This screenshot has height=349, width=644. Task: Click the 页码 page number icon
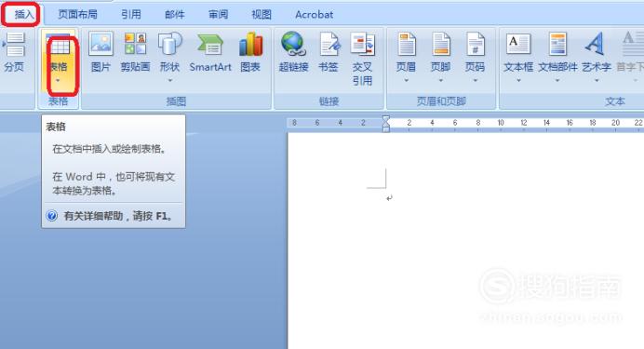476,45
